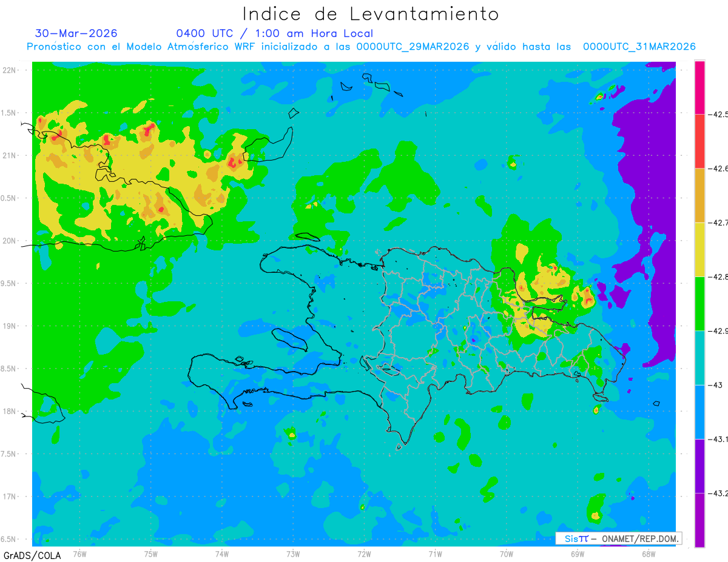The height and width of the screenshot is (562, 728).
Task: Select the dark purple legend segment
Action: pos(699,466)
